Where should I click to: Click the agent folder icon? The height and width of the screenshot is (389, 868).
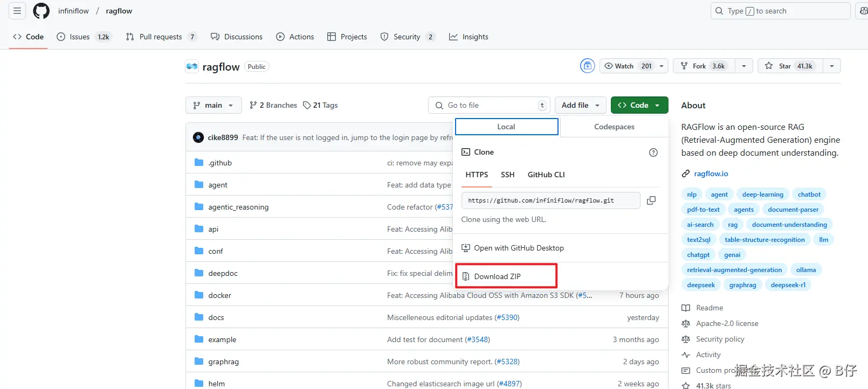tap(199, 185)
